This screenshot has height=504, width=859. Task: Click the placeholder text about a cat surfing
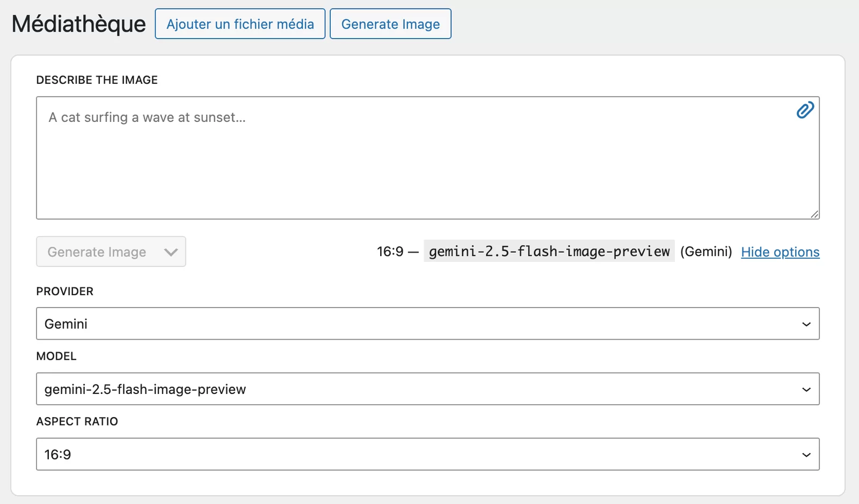click(x=145, y=118)
